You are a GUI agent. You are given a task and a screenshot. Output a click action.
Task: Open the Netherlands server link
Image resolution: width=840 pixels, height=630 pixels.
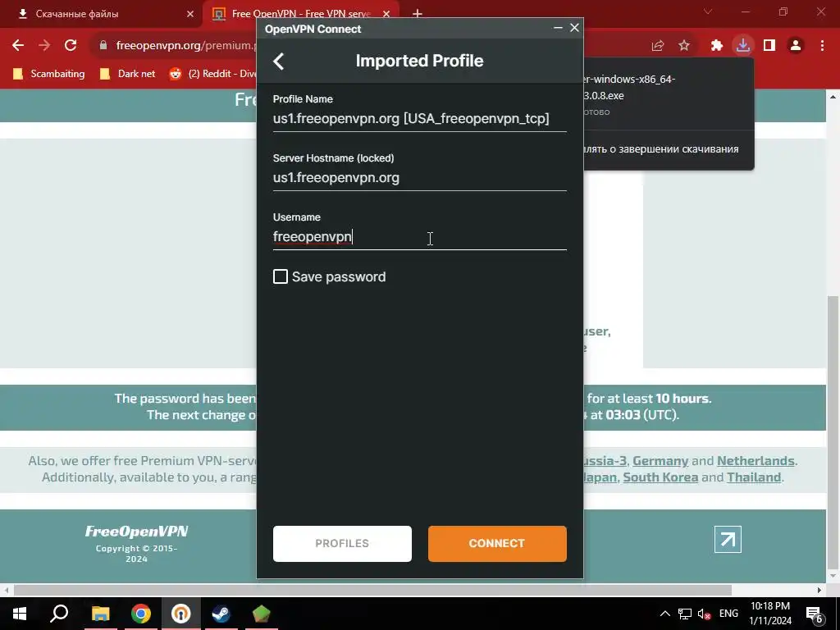[756, 461]
